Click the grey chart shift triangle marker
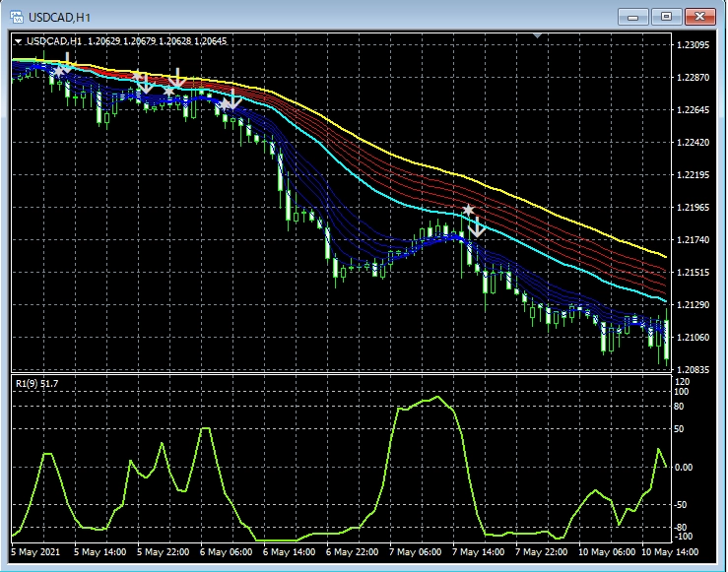The image size is (728, 572). coord(537,36)
